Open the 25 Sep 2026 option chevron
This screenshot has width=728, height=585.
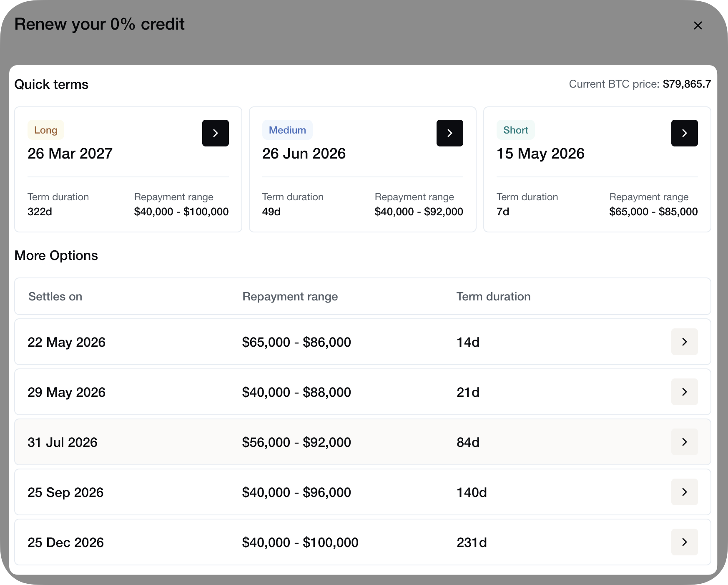(x=685, y=492)
